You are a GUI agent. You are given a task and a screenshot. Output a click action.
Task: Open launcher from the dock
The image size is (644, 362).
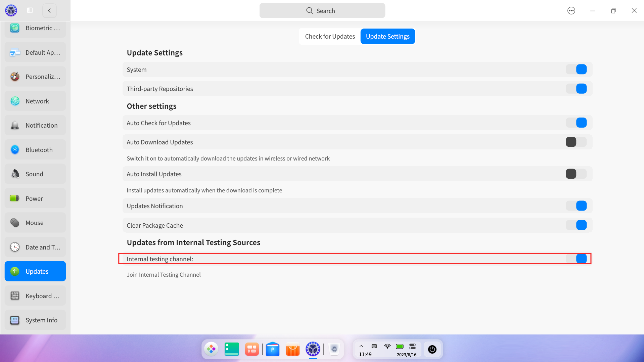click(211, 349)
